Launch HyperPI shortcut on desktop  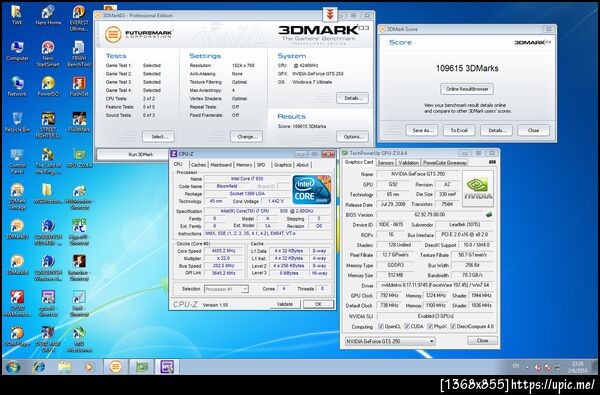tap(79, 232)
